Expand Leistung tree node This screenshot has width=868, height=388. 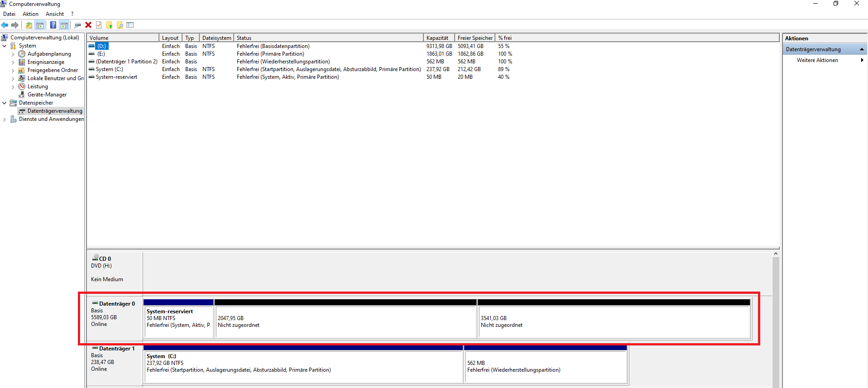[13, 86]
